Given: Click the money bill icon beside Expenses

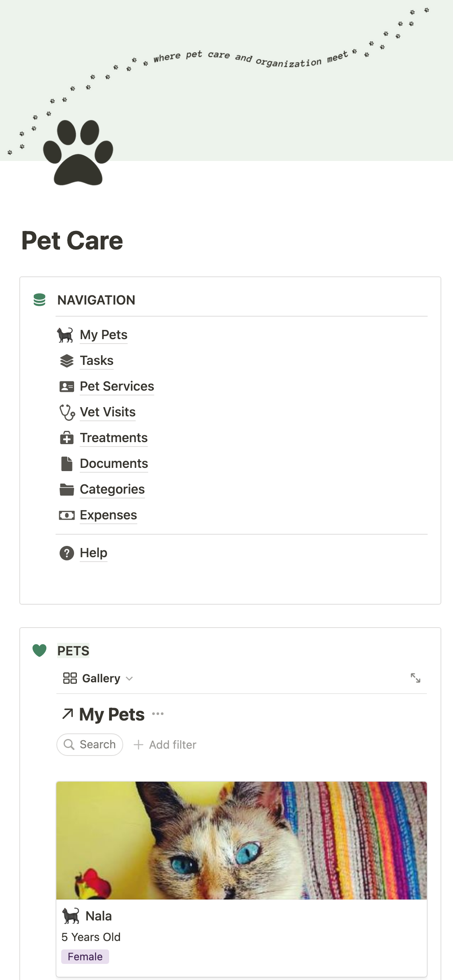Looking at the screenshot, I should point(66,515).
